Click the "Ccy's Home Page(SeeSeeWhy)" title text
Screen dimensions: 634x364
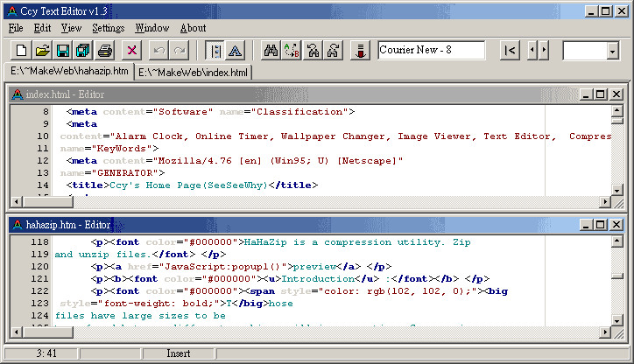(x=188, y=185)
